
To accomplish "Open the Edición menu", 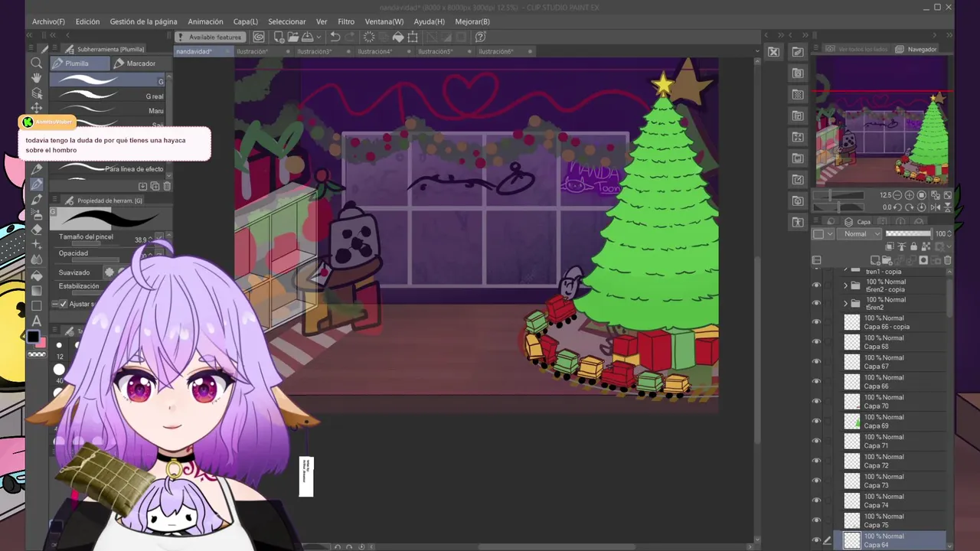I will [87, 21].
